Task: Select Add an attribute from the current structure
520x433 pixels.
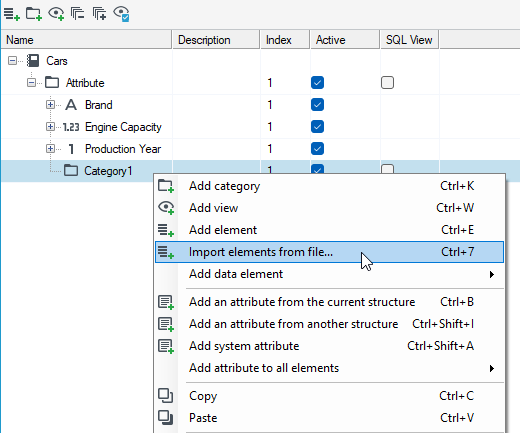Action: pyautogui.click(x=329, y=302)
